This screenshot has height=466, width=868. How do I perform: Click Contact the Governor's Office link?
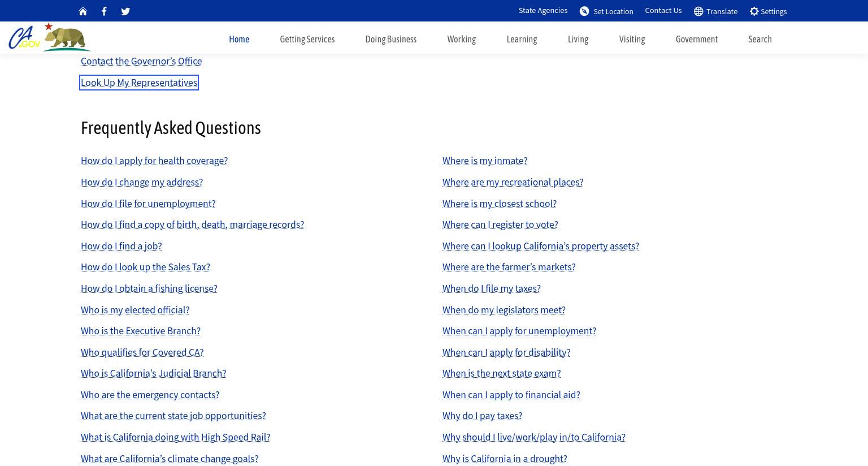pyautogui.click(x=141, y=61)
